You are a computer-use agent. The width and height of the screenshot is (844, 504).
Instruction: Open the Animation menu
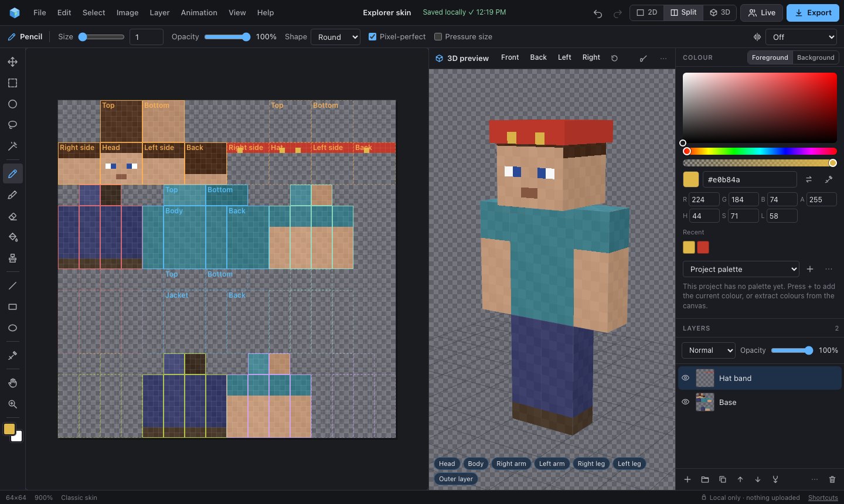pos(199,12)
